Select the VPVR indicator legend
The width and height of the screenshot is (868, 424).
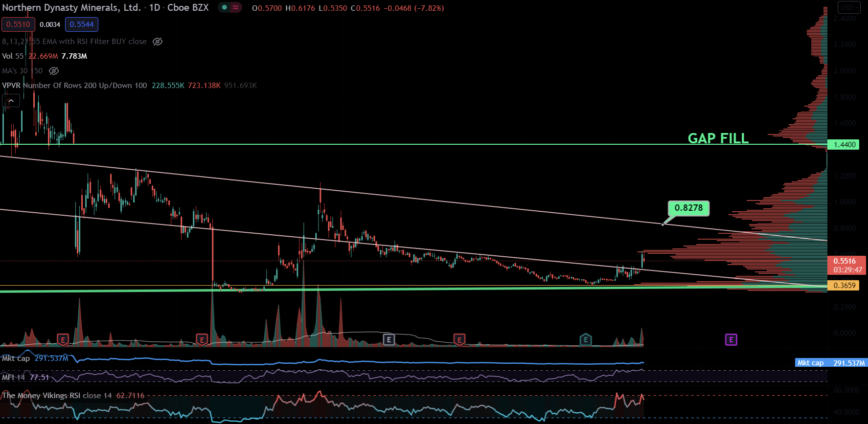74,86
